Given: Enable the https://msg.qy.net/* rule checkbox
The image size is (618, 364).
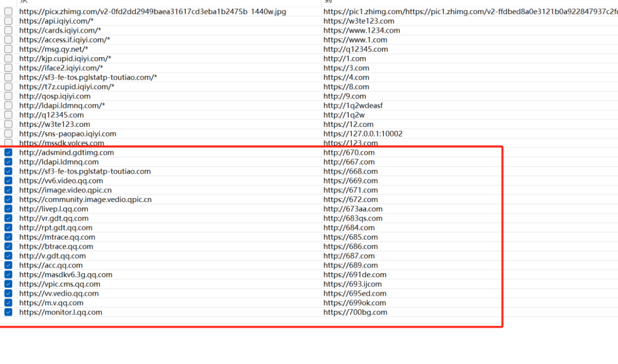Looking at the screenshot, I should (x=8, y=49).
